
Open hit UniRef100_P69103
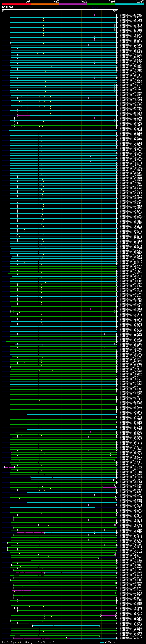coord(131,608)
